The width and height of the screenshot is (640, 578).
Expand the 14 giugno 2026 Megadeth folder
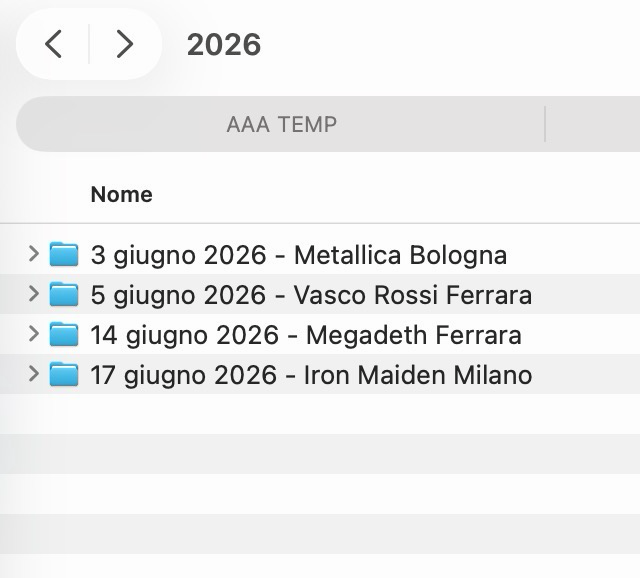(x=34, y=334)
